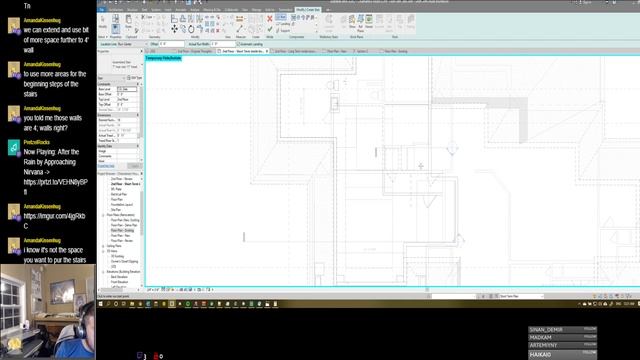This screenshot has width=640, height=360.
Task: Select the Offset tool icon
Action: [183, 19]
